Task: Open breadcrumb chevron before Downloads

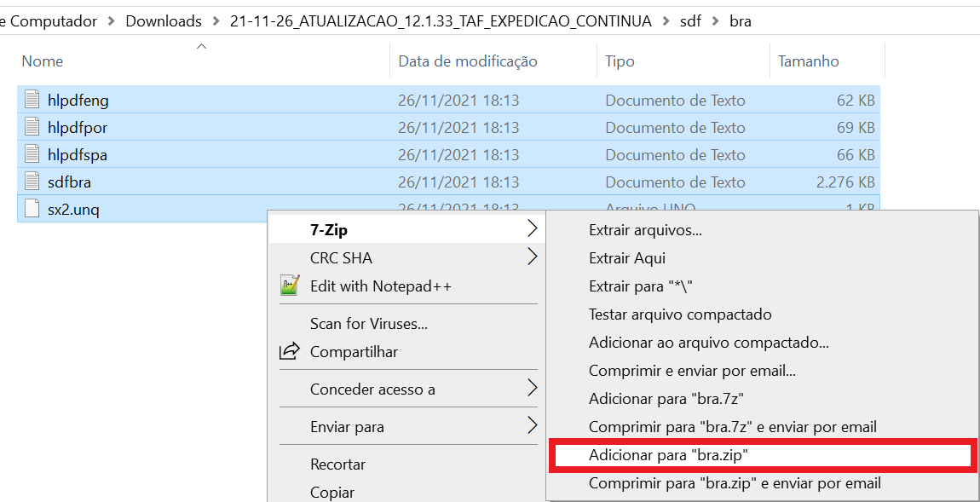Action: coord(112,21)
